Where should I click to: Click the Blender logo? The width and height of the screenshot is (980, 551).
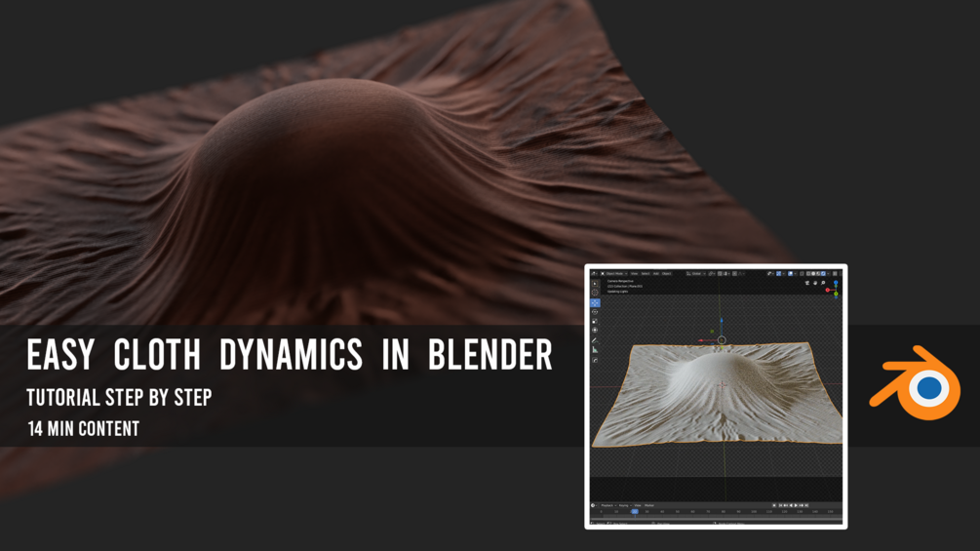tap(915, 382)
